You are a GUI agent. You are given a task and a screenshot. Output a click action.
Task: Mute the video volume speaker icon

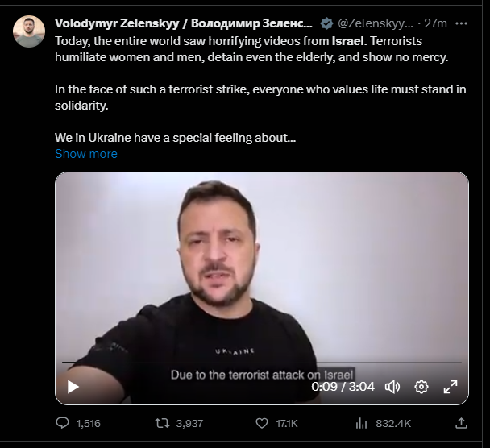[x=392, y=387]
